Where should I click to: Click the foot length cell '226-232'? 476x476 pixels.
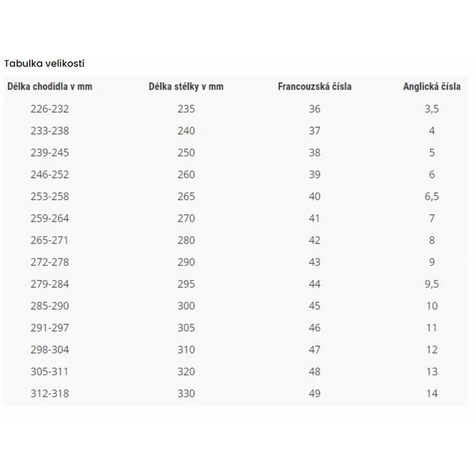tap(50, 109)
